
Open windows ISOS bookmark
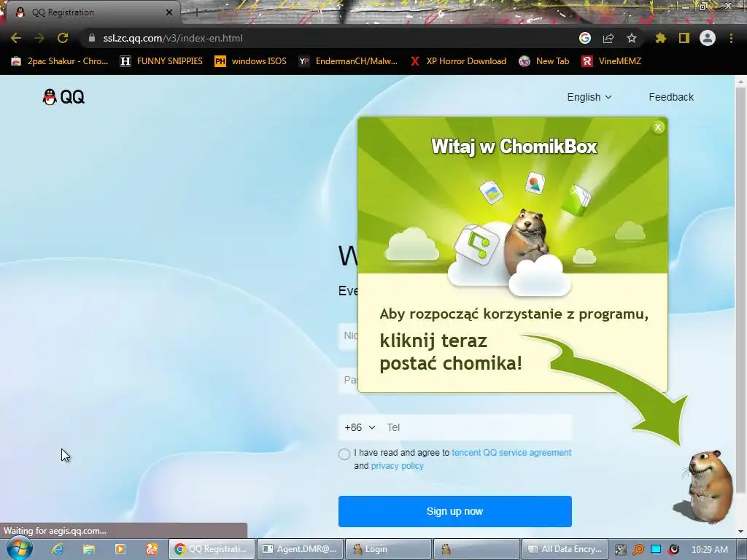tap(251, 61)
